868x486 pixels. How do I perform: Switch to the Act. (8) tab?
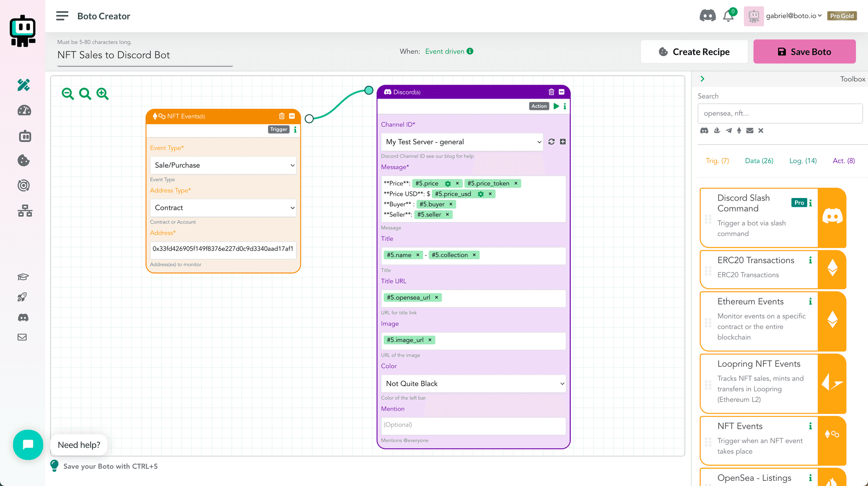coord(844,161)
